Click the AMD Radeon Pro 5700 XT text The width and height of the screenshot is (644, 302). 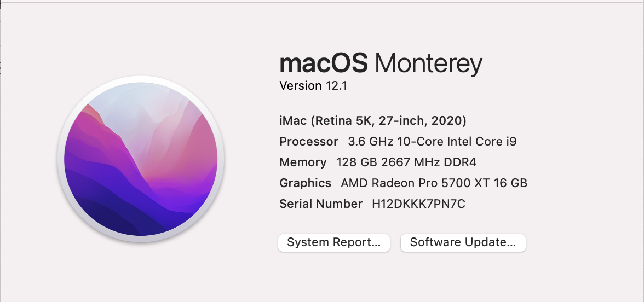pyautogui.click(x=416, y=183)
